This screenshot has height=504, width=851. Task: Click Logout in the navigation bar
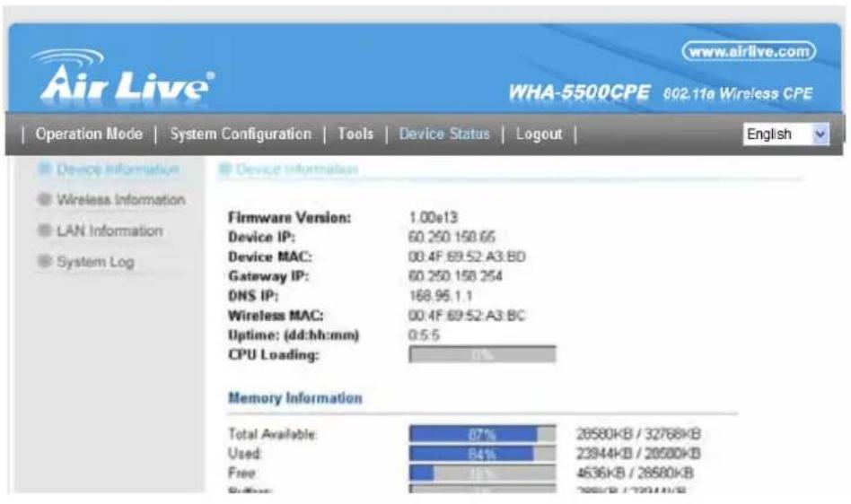(539, 134)
